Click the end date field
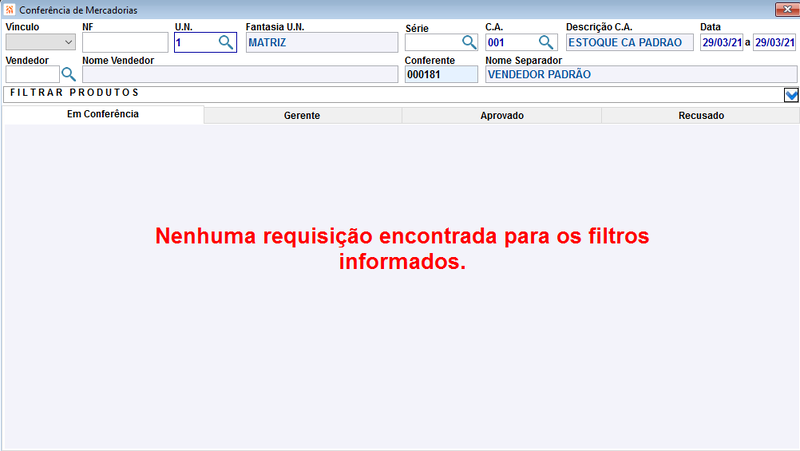Screen dimensions: 800x451 coord(774,42)
